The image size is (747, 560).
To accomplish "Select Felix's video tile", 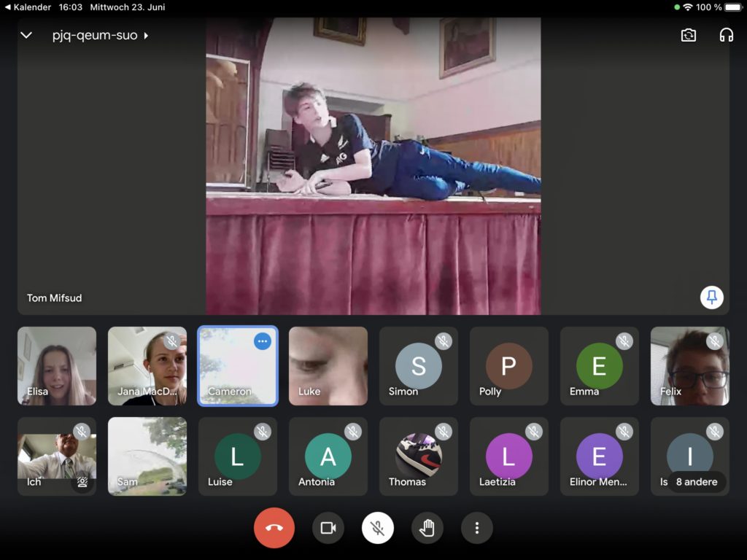I will coord(689,366).
